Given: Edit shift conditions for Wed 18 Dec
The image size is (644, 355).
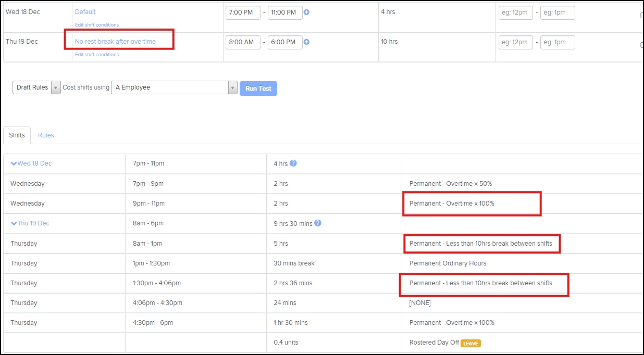Looking at the screenshot, I should (x=97, y=25).
